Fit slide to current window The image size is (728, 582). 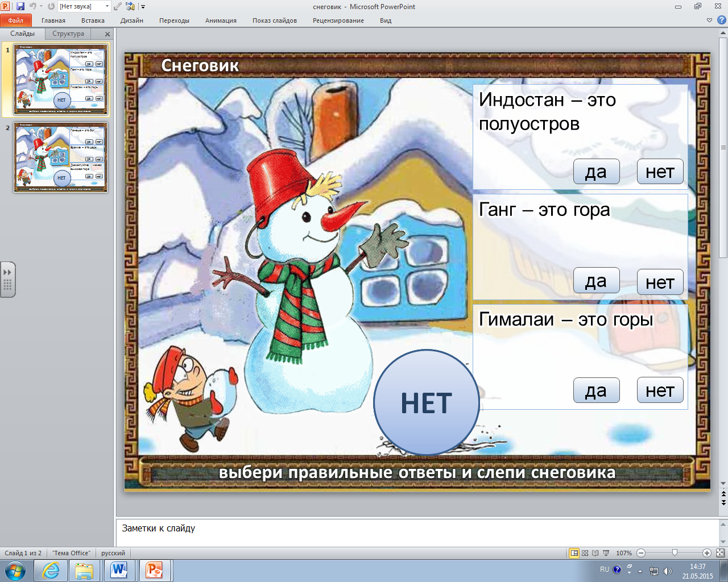[x=720, y=553]
